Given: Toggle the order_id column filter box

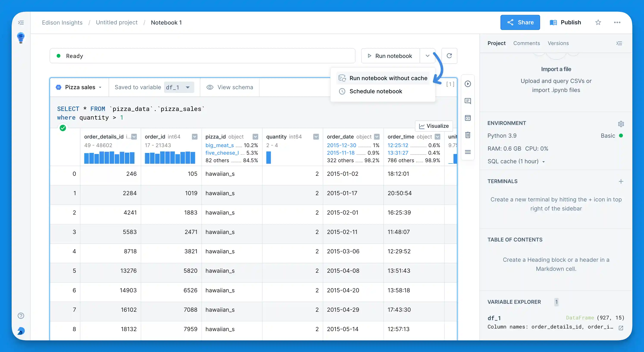Looking at the screenshot, I should point(194,137).
